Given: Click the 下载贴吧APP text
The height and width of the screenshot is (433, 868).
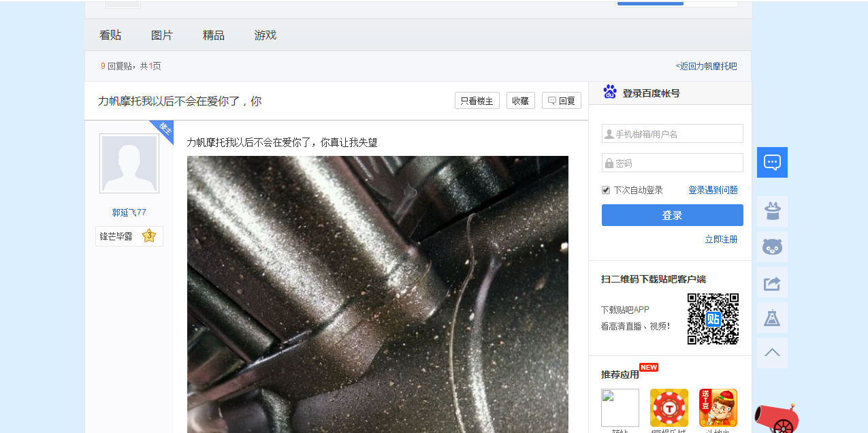Looking at the screenshot, I should click(x=625, y=310).
